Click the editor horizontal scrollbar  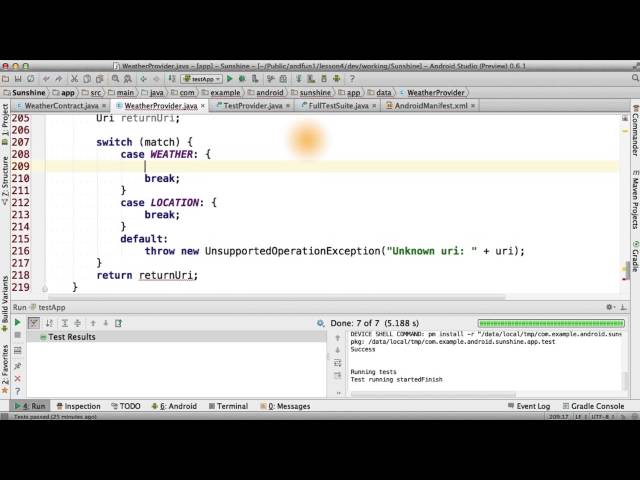(x=276, y=297)
